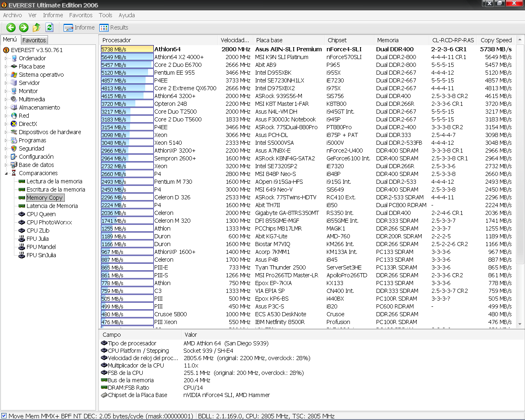The image size is (525, 420).
Task: Select the Core 2 Extreme QX6700 row
Action: coord(307,88)
